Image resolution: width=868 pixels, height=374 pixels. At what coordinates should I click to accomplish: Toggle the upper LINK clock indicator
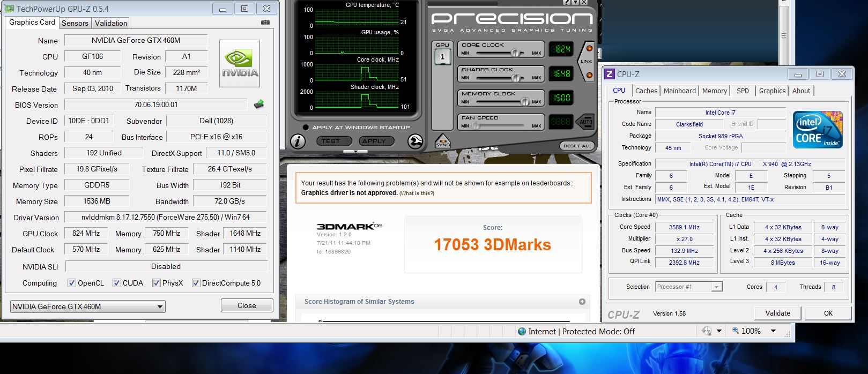click(x=589, y=49)
